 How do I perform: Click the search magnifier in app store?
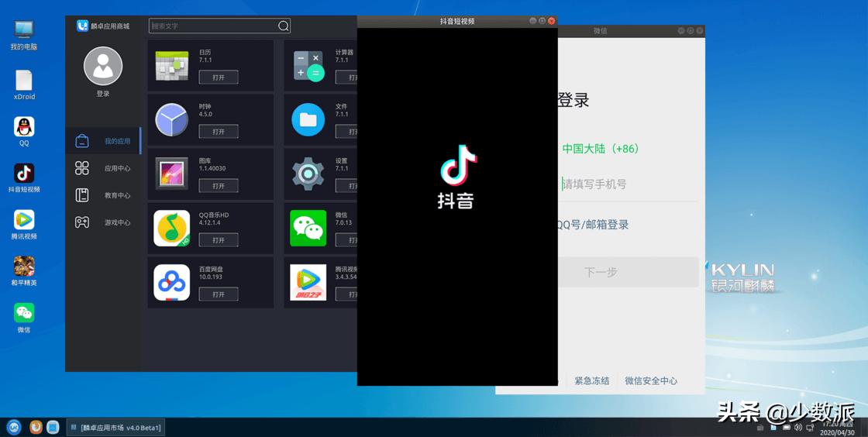point(284,26)
